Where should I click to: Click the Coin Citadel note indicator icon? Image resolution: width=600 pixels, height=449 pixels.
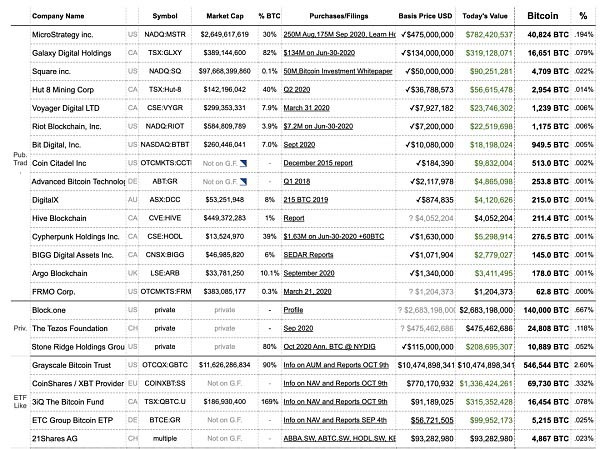coord(243,163)
